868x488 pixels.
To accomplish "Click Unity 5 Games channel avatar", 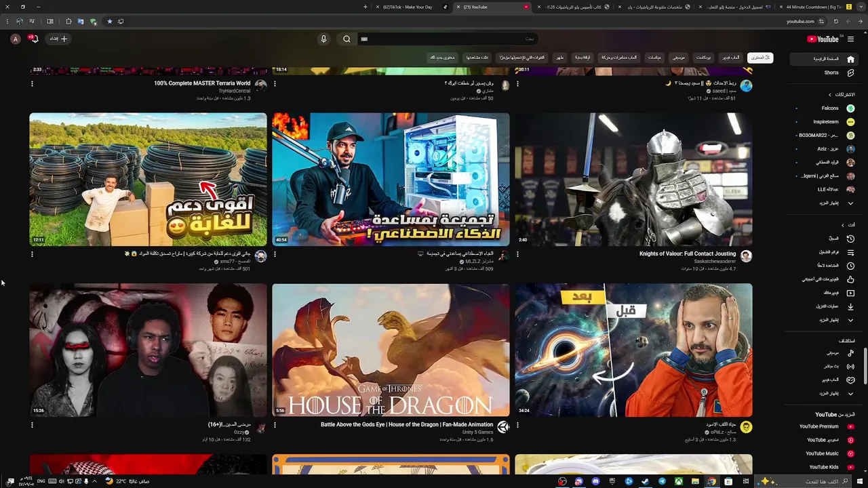I will click(503, 427).
